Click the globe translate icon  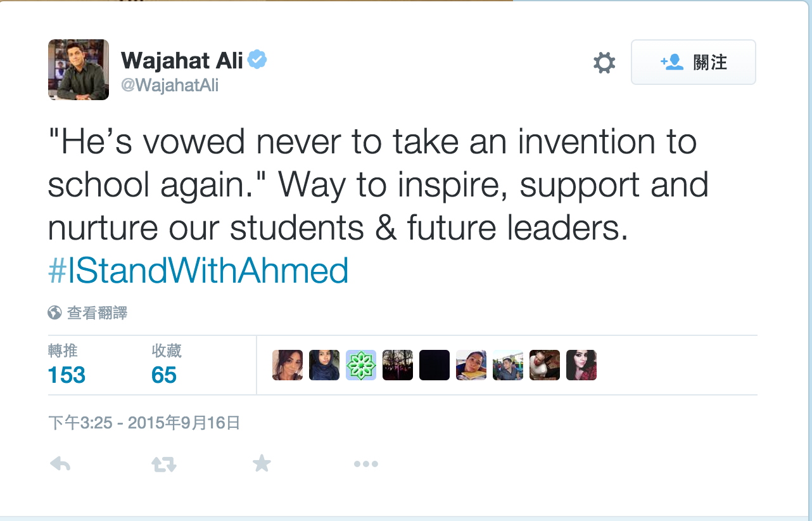pos(55,312)
